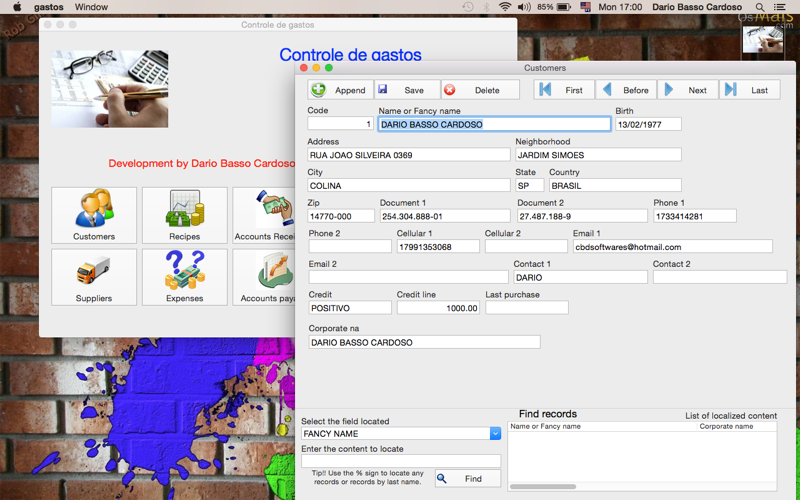Open the Apple menu
Screen dimensions: 800x500
(17, 7)
